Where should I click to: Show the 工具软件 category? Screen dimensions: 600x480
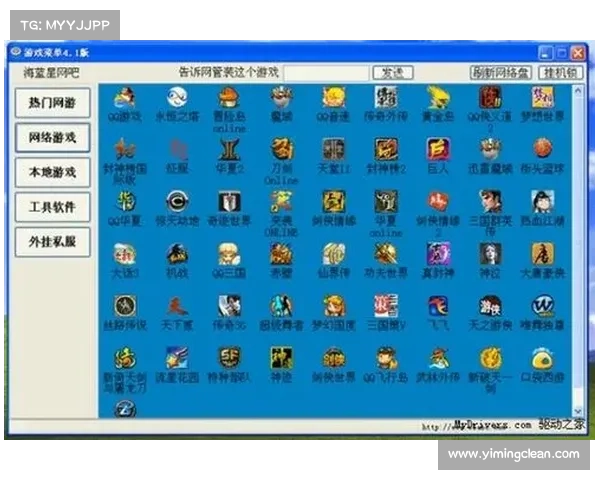click(53, 207)
